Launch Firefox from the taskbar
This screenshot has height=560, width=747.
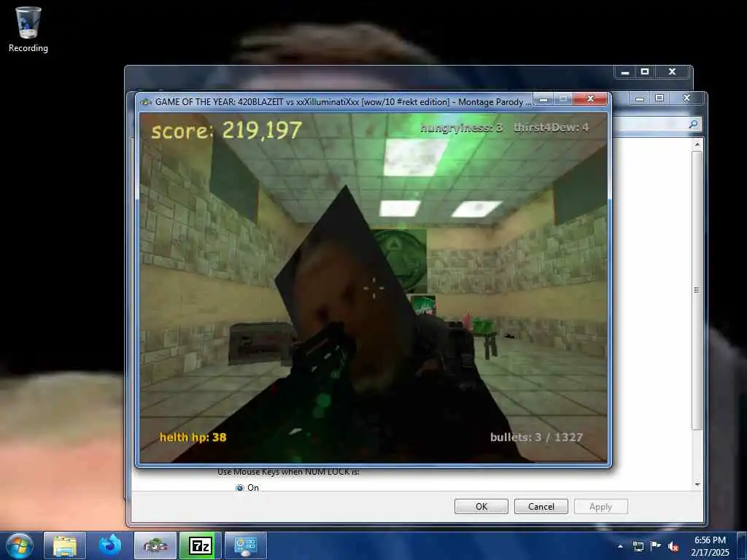(110, 545)
